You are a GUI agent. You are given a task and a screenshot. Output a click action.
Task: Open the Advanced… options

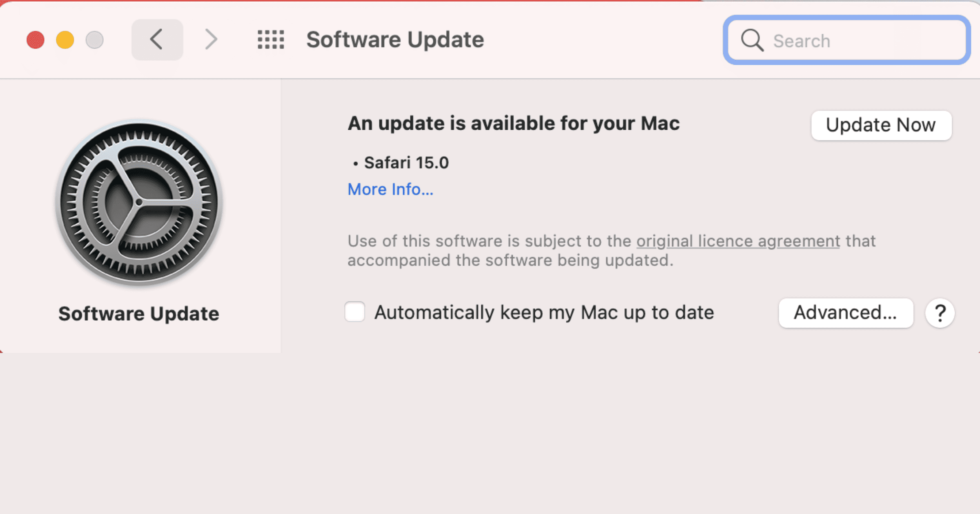846,313
